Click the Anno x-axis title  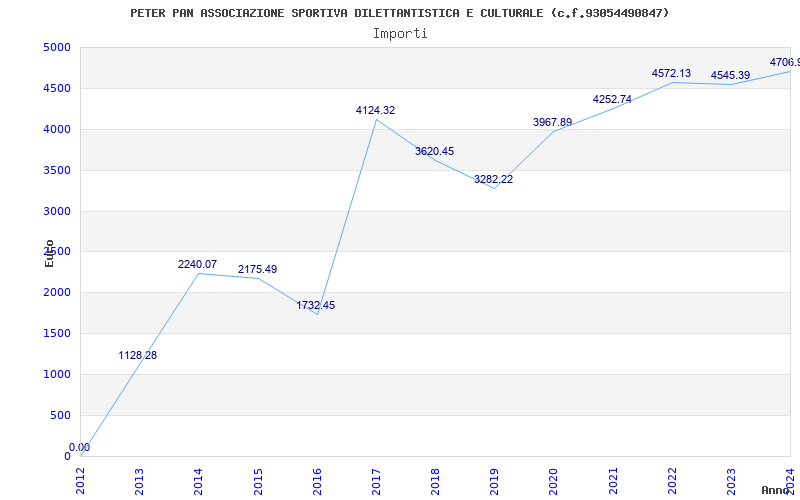pos(776,490)
